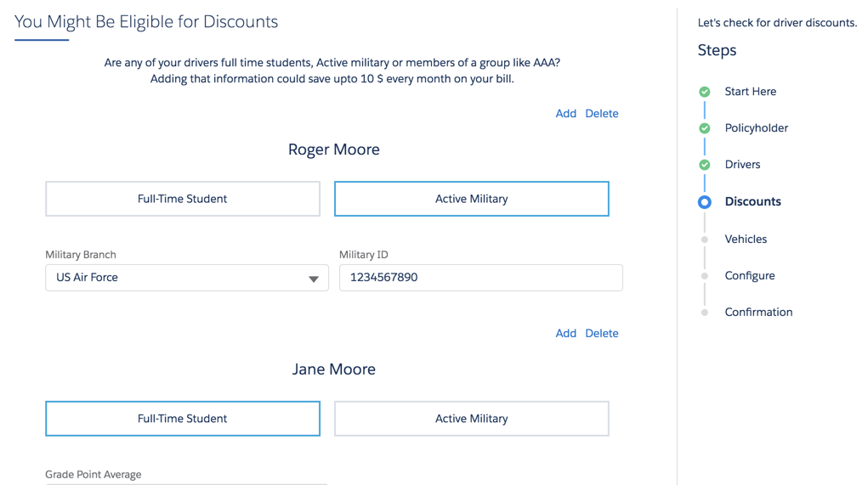The height and width of the screenshot is (485, 868).
Task: Click the gray dot next to Configure
Action: pos(704,276)
